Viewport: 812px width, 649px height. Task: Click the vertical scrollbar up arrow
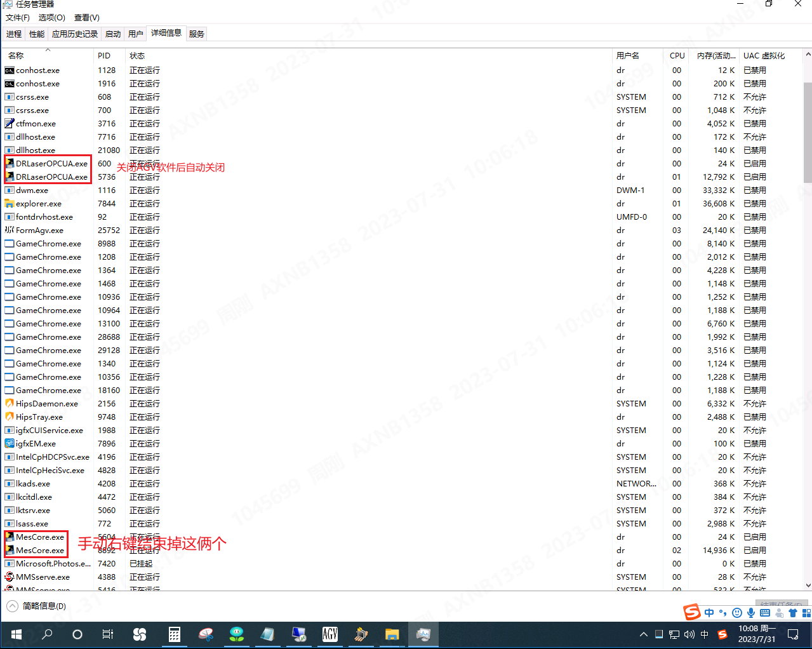coord(808,55)
